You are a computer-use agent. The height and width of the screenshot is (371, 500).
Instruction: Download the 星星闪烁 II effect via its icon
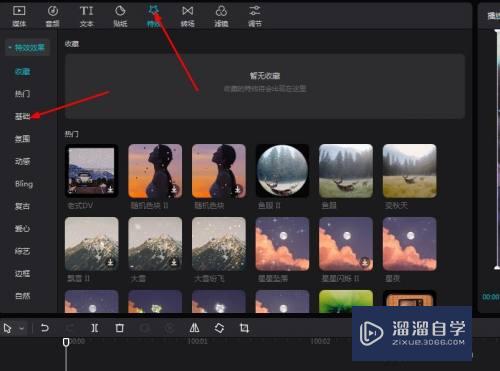point(365,263)
